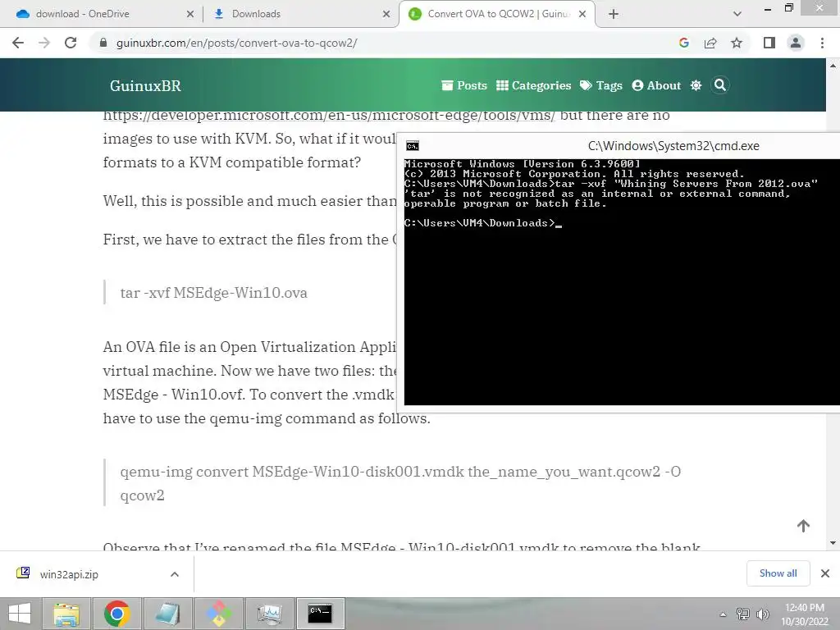Open the system monitor taskbar app
The height and width of the screenshot is (630, 840).
269,614
